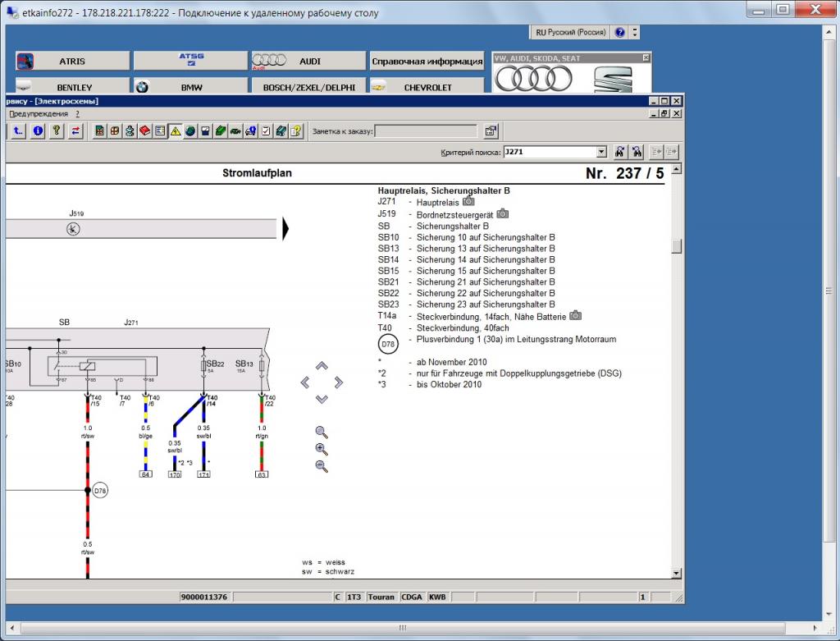Click the yellow question mark help icon

[x=57, y=130]
